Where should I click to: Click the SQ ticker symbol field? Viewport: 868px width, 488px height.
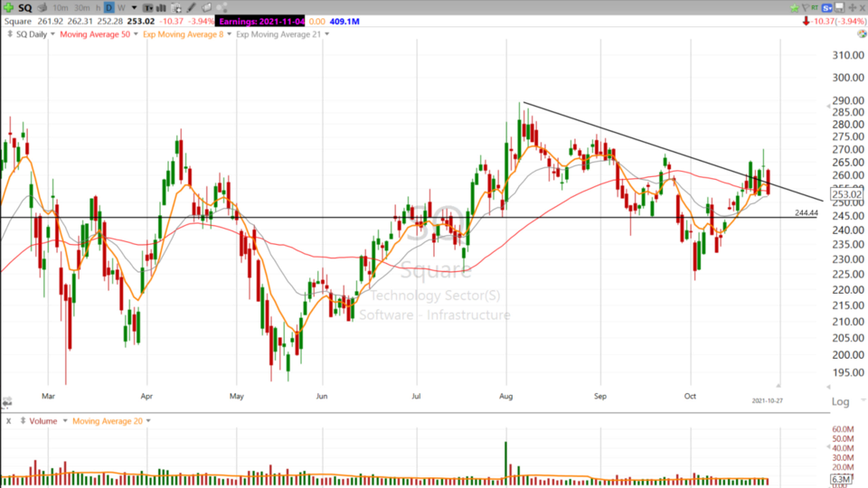tap(24, 7)
